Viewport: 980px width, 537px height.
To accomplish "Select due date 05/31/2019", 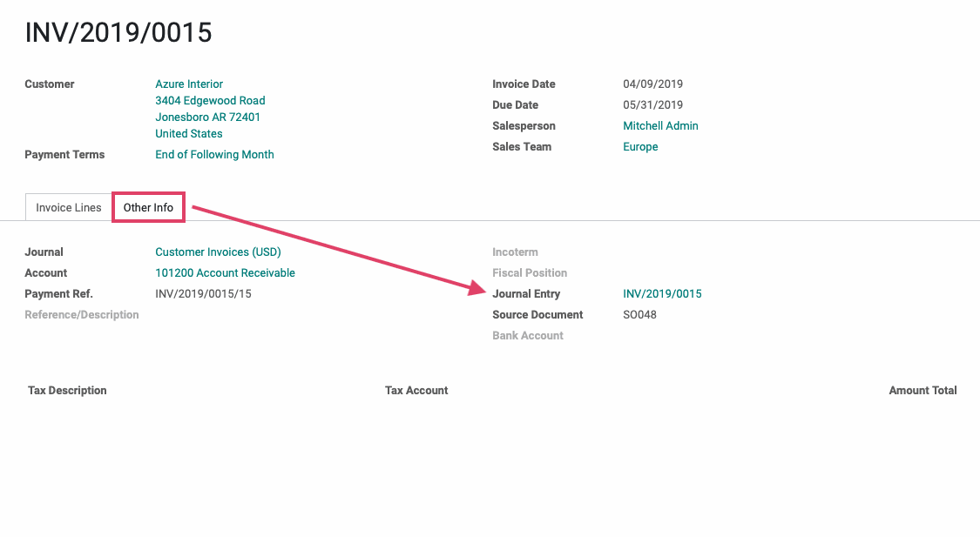I will (652, 105).
